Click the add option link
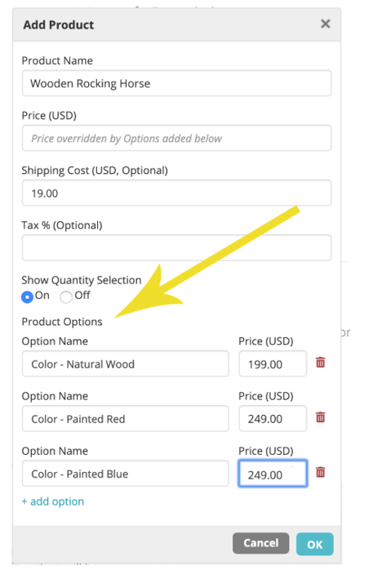Screen dimensions: 382x588 click(x=53, y=501)
